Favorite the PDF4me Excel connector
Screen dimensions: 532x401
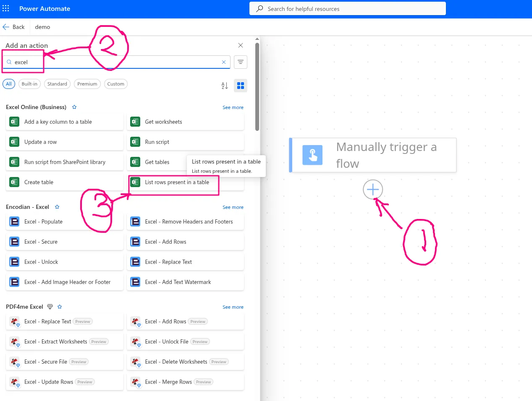(60, 307)
